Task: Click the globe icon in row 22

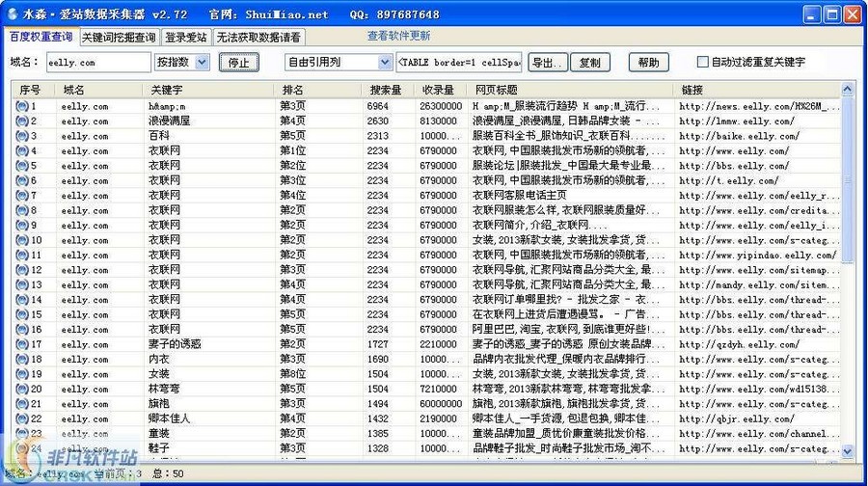Action: click(22, 419)
